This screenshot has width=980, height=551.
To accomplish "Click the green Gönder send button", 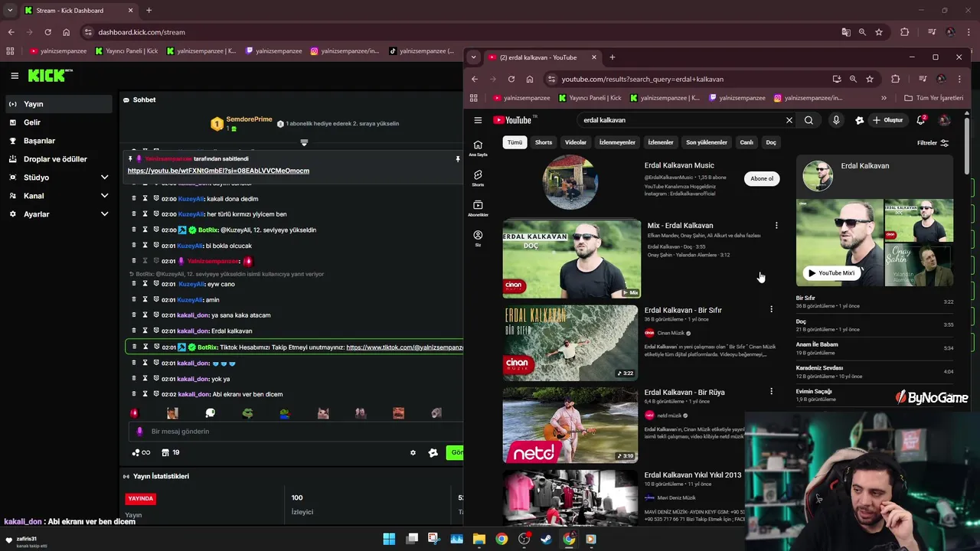I will pos(456,452).
